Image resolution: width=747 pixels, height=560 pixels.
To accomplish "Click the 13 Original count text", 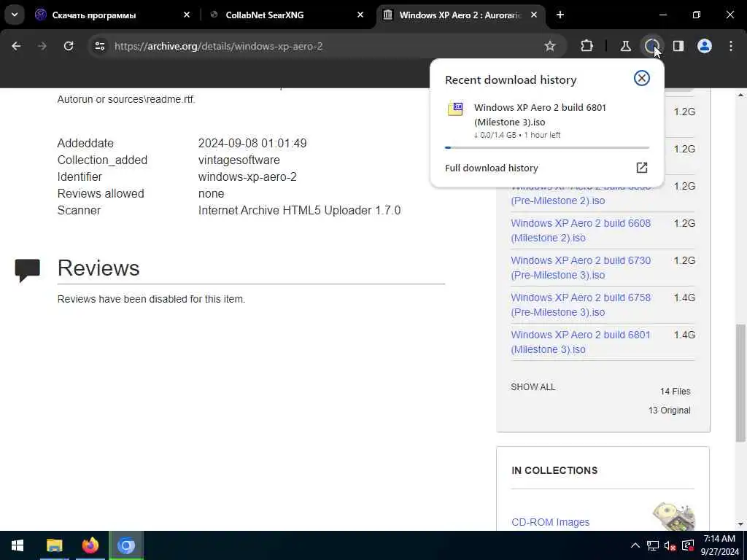I will [670, 411].
